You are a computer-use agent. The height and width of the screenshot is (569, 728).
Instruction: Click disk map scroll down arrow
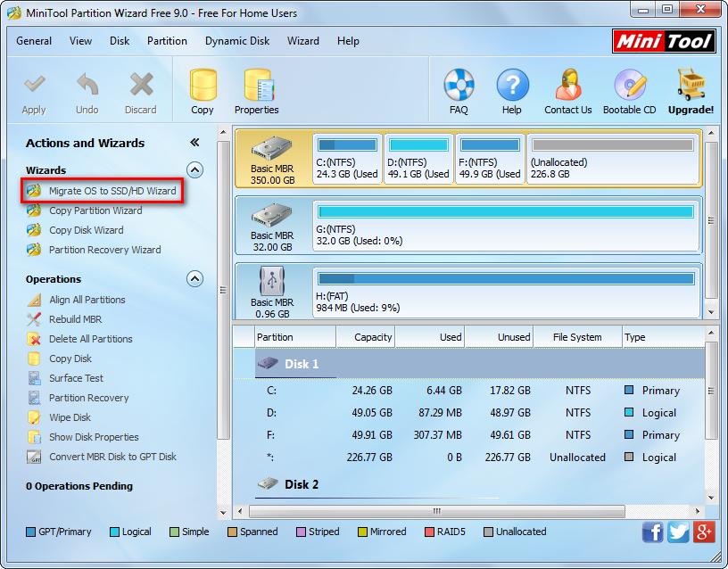pyautogui.click(x=711, y=312)
